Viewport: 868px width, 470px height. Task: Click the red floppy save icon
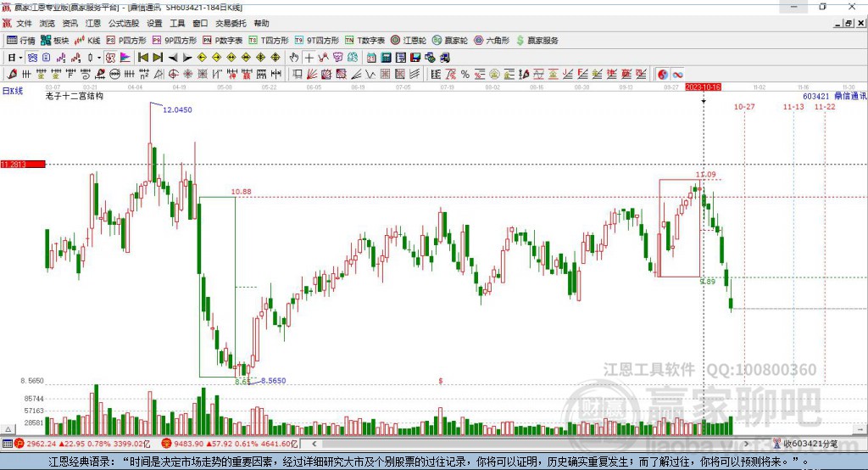[415, 58]
